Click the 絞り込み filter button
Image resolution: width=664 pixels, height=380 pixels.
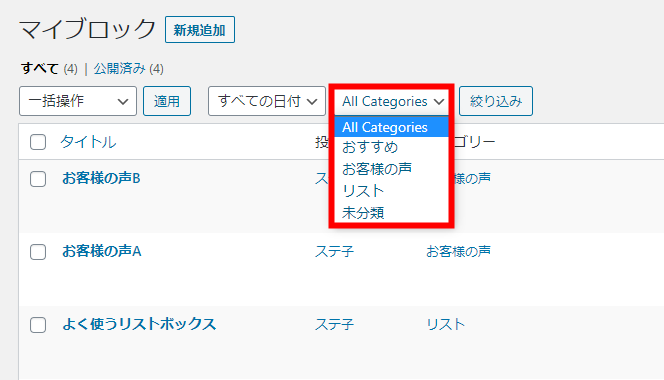click(x=496, y=101)
